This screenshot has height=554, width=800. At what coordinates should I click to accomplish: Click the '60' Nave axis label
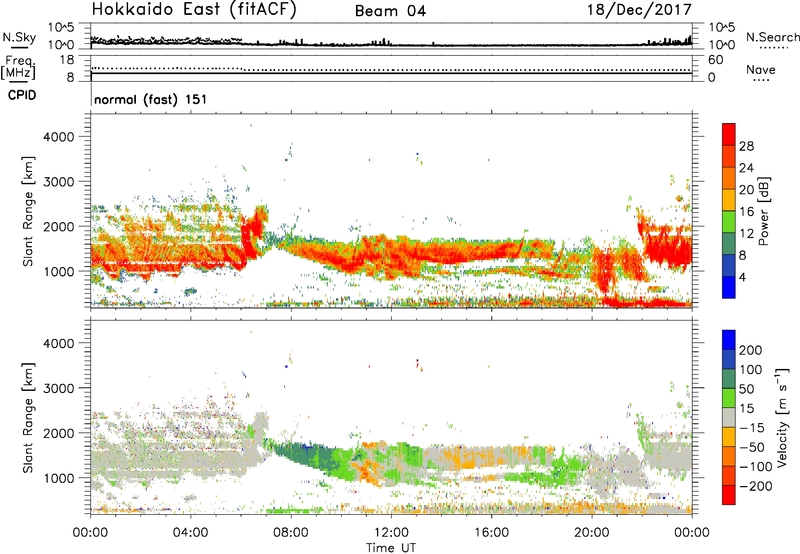(715, 60)
